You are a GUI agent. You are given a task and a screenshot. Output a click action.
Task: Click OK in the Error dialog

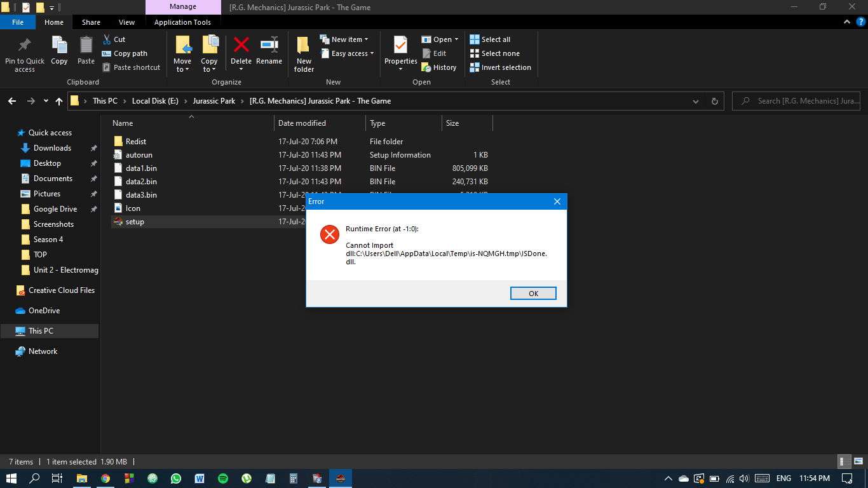coord(533,293)
